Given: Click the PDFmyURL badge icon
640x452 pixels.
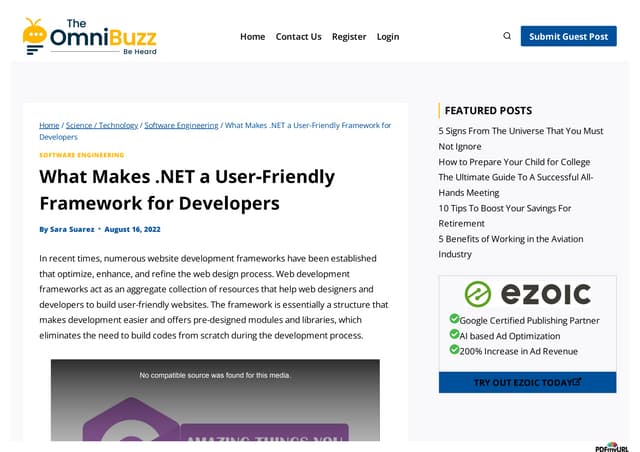Looking at the screenshot, I should tap(611, 446).
